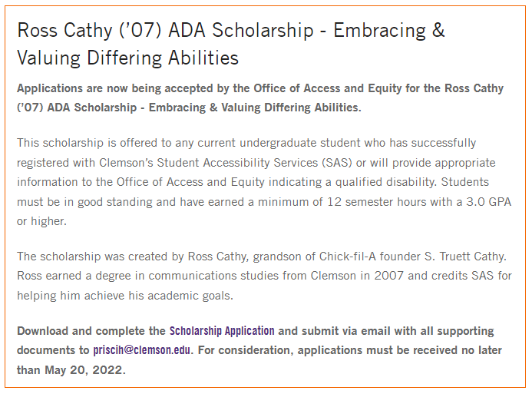
Task: Click the bold 'Applications are now being accepted' paragraph
Action: (x=260, y=98)
